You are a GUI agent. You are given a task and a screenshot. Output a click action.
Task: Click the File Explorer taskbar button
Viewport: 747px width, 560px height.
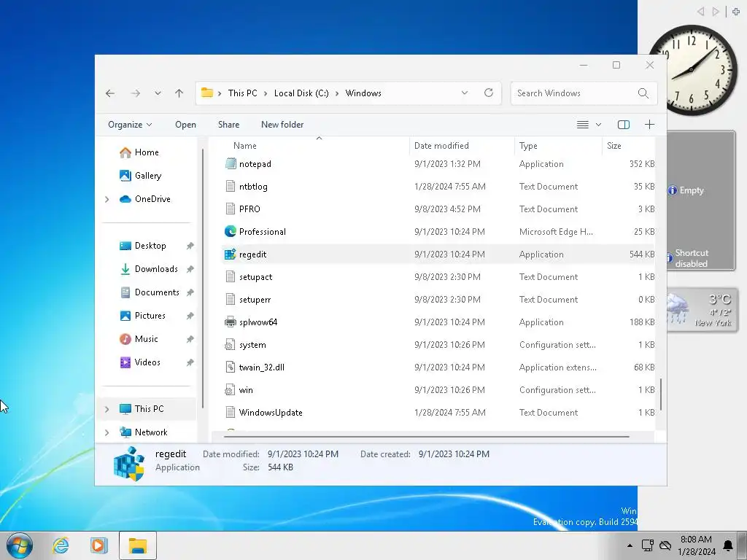pos(138,545)
